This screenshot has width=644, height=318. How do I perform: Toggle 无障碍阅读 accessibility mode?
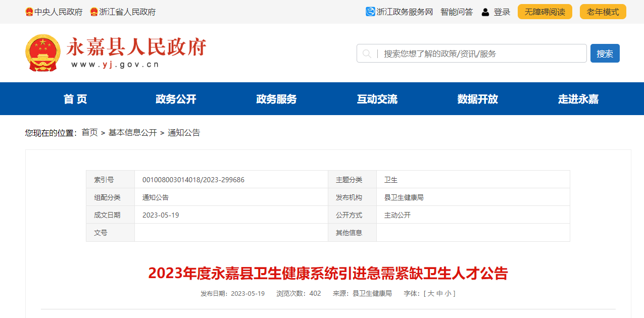pyautogui.click(x=544, y=12)
